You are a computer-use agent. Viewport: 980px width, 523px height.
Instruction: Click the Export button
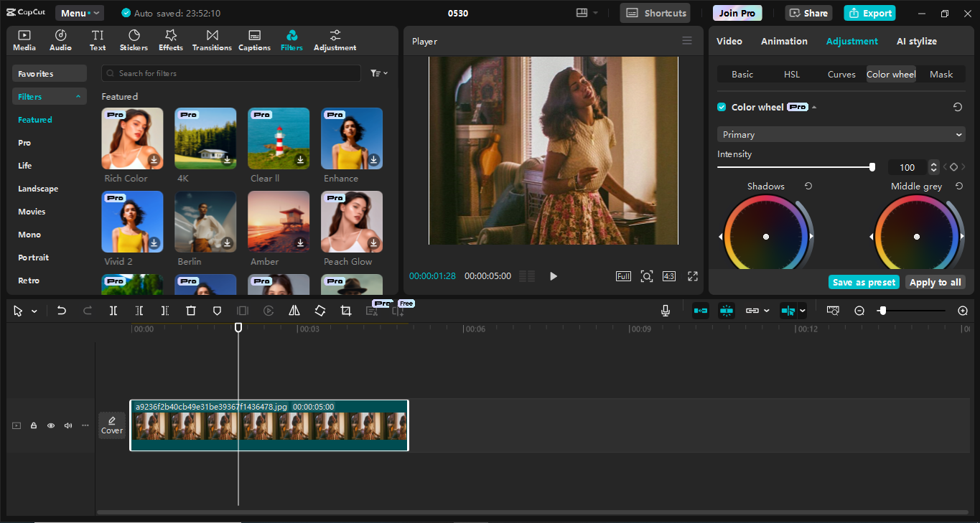pyautogui.click(x=869, y=12)
